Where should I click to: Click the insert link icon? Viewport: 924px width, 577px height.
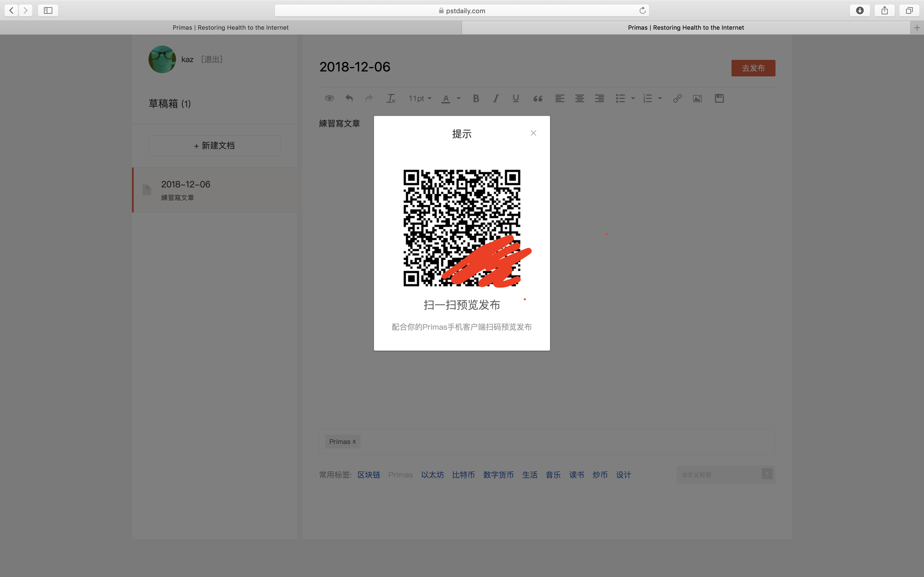pyautogui.click(x=677, y=98)
